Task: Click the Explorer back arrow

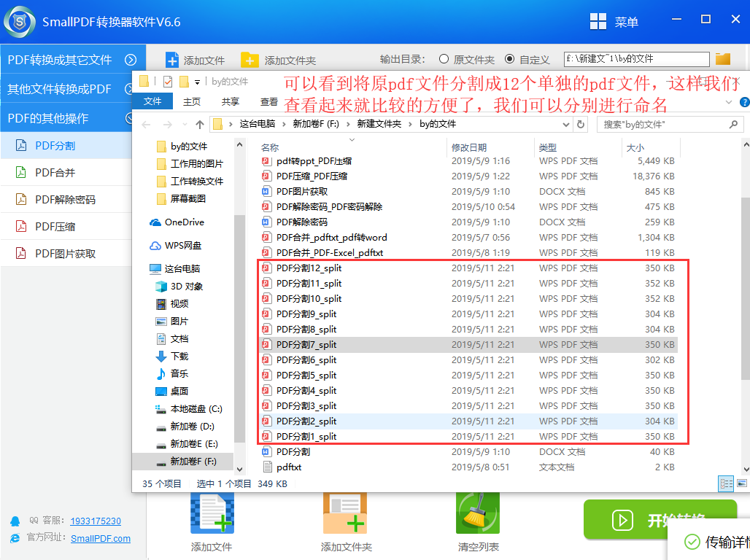Action: click(x=147, y=125)
